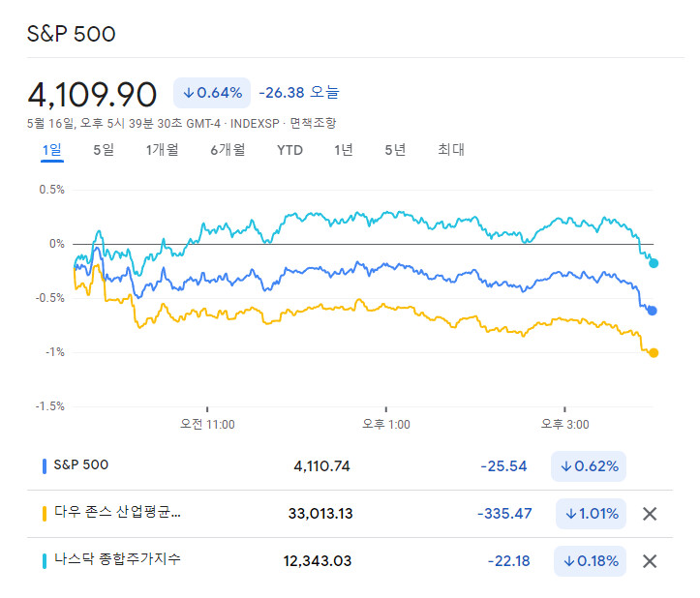The height and width of the screenshot is (598, 700).
Task: Click the teal Nasdaq color marker
Action: tap(45, 561)
